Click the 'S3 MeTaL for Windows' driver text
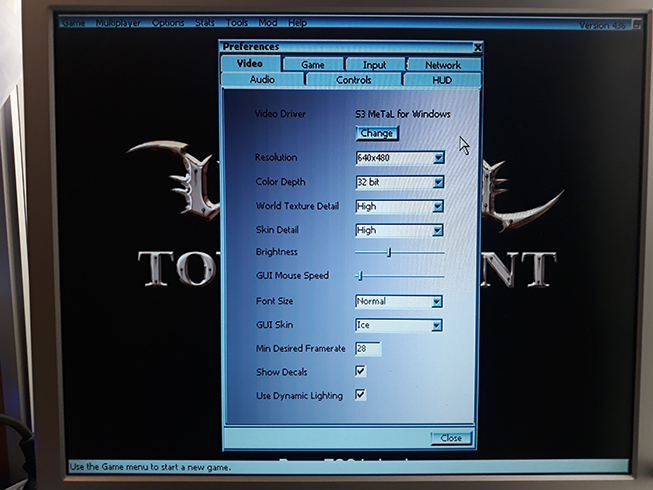 (403, 114)
